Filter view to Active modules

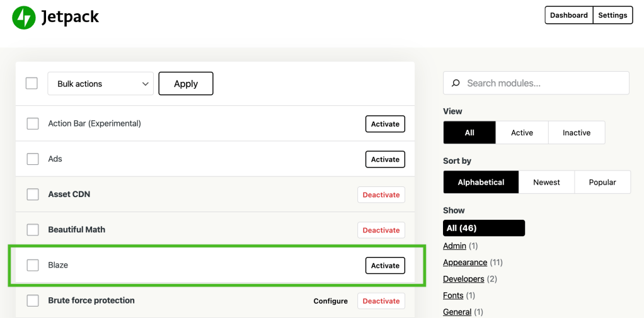pos(522,133)
